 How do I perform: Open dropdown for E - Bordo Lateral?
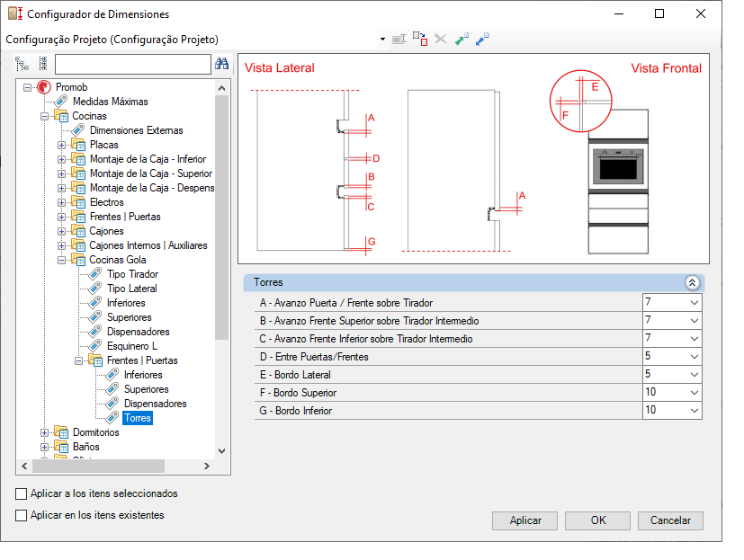point(695,375)
